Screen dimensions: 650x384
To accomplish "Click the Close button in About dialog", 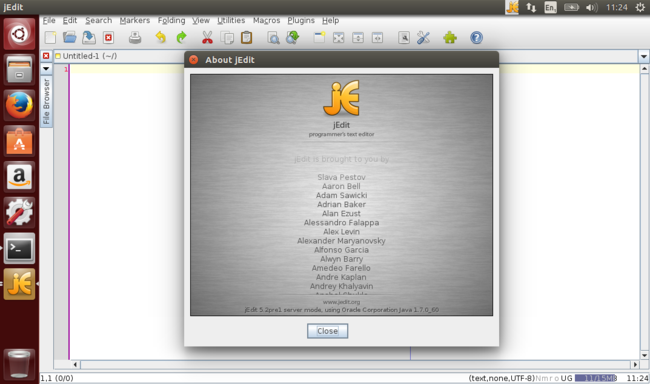I will pos(327,331).
